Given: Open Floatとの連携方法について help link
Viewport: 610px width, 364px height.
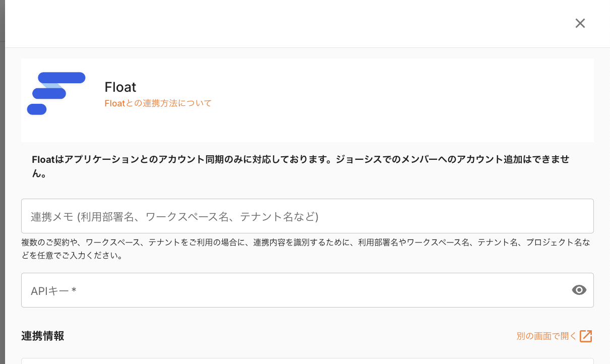Looking at the screenshot, I should tap(158, 103).
